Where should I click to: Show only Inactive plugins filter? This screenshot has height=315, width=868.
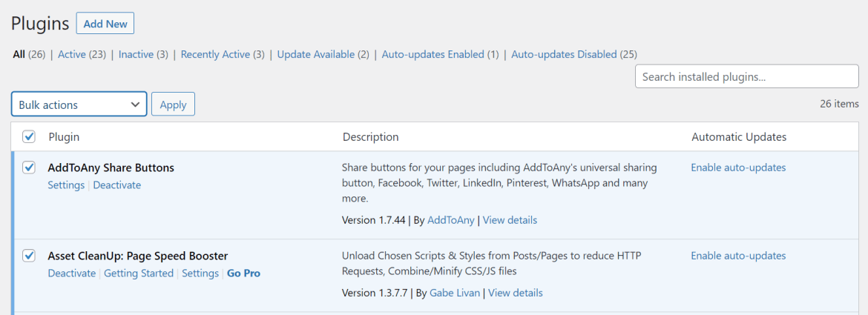(x=136, y=54)
